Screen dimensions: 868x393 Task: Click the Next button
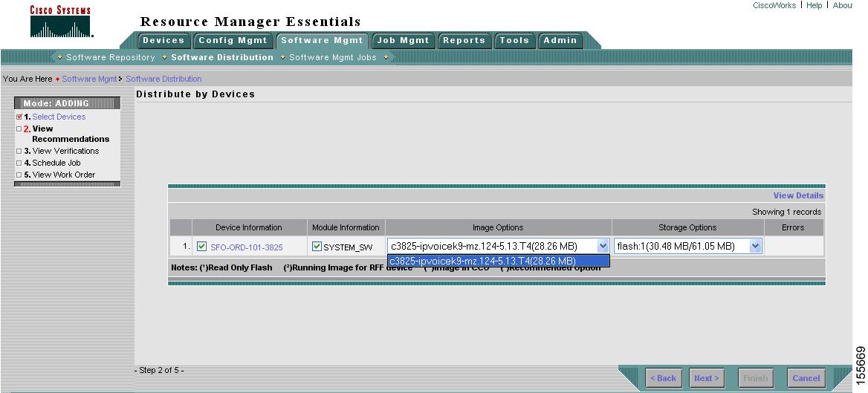click(706, 378)
